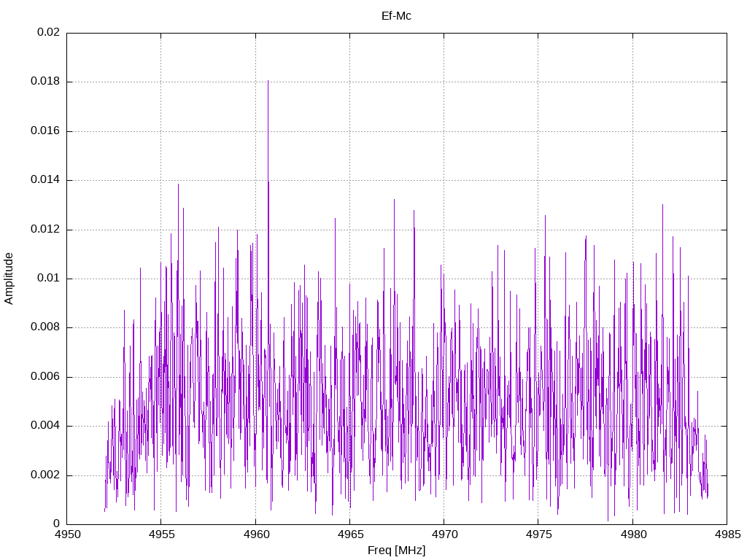The width and height of the screenshot is (747, 560).
Task: Select the 0.018 y-axis tick label
Action: pyautogui.click(x=45, y=82)
